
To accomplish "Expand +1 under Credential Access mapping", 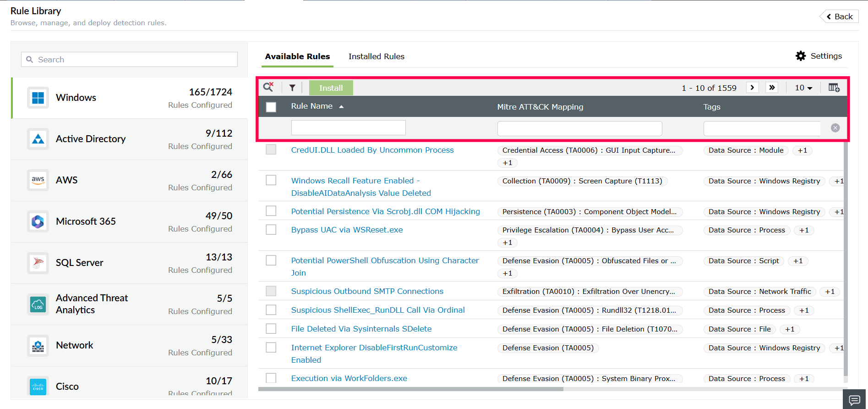I will tap(508, 163).
